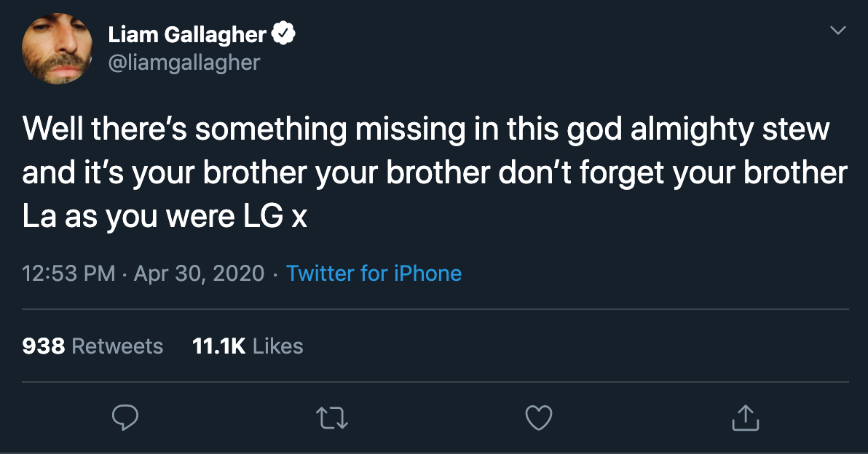
Task: Click the @liamgallagher handle
Action: pos(184,63)
